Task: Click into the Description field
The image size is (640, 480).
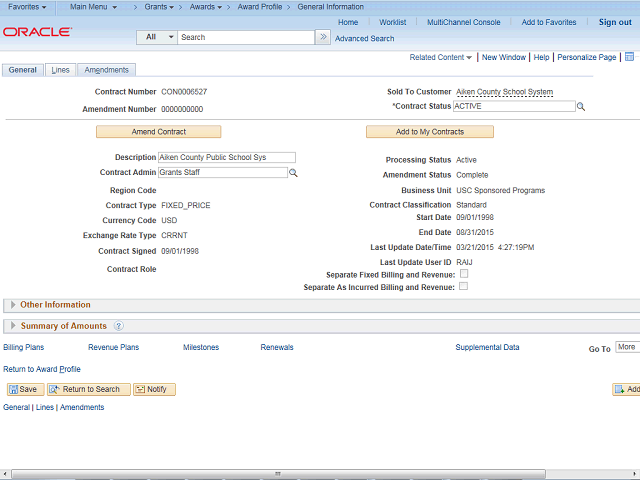Action: tap(227, 157)
